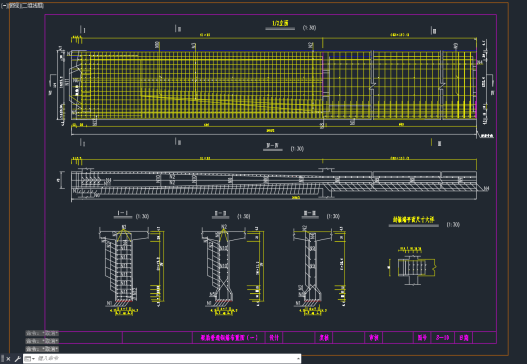Open the 俯视 view controls menu
The image size is (527, 364).
pyautogui.click(x=13, y=5)
